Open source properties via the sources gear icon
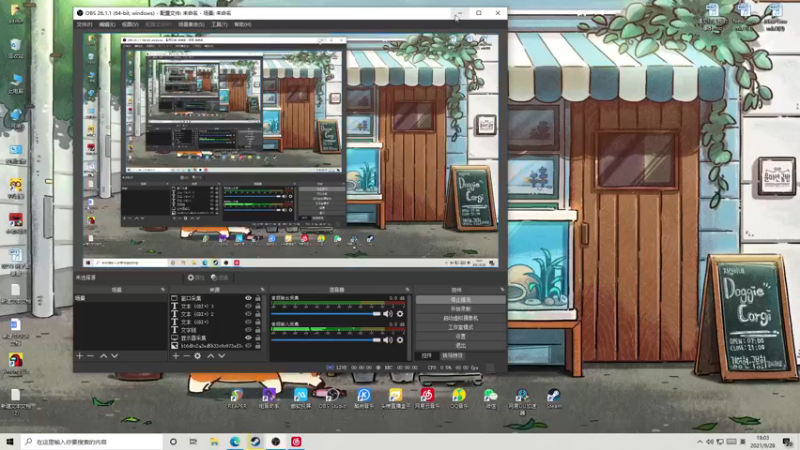Screen dimensions: 800x450 tap(197, 356)
